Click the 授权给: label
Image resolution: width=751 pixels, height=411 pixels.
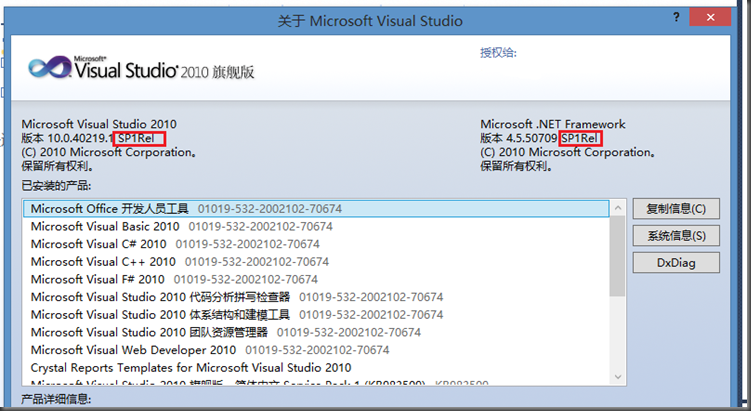coord(498,53)
